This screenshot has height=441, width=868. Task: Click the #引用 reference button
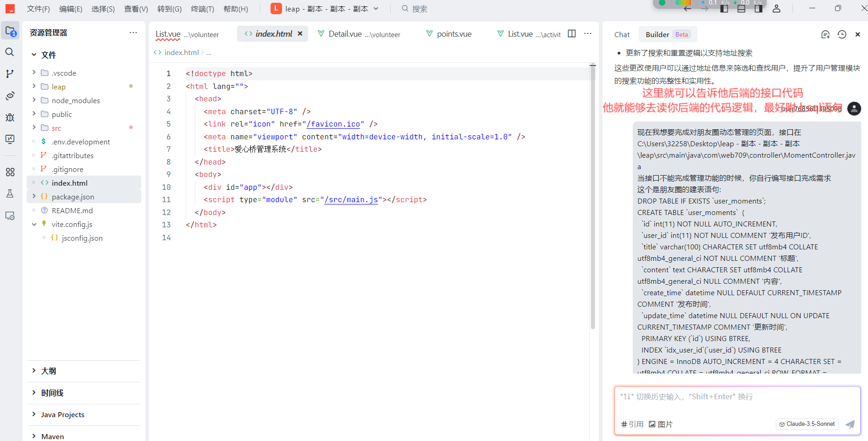tap(632, 424)
